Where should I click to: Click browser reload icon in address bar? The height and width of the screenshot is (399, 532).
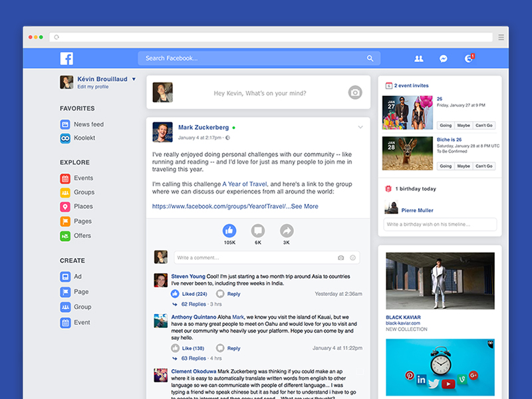pos(57,37)
